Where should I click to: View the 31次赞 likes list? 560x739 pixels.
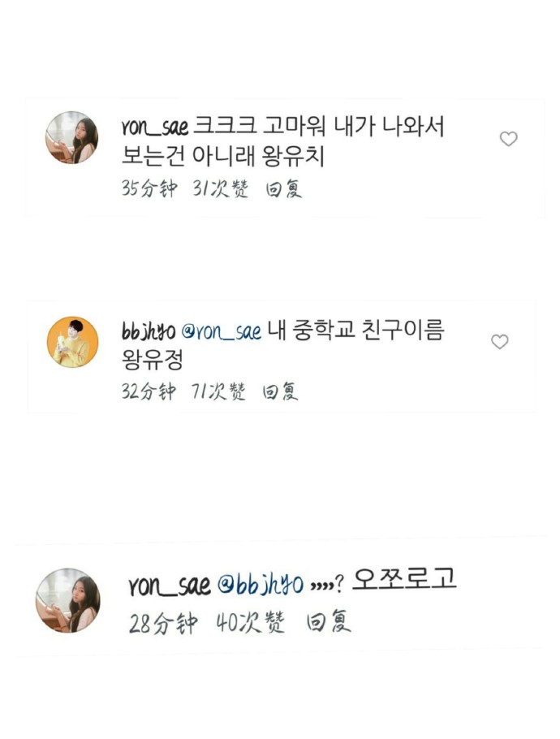220,188
